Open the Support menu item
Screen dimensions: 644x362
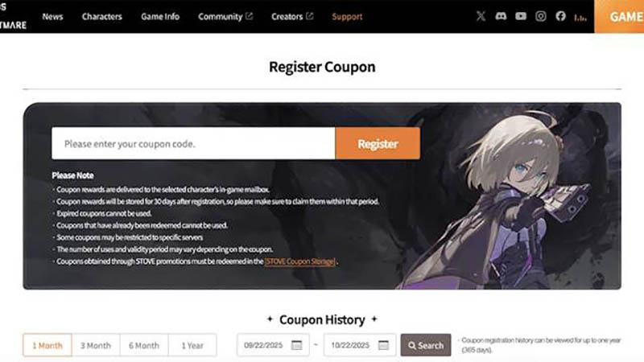click(347, 16)
